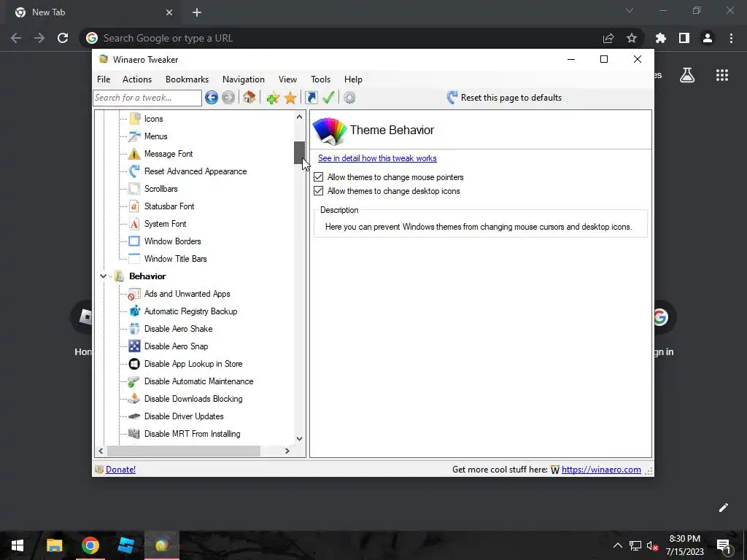Click the tree scrollbar up arrow
Screen dimensions: 747x560
299,117
